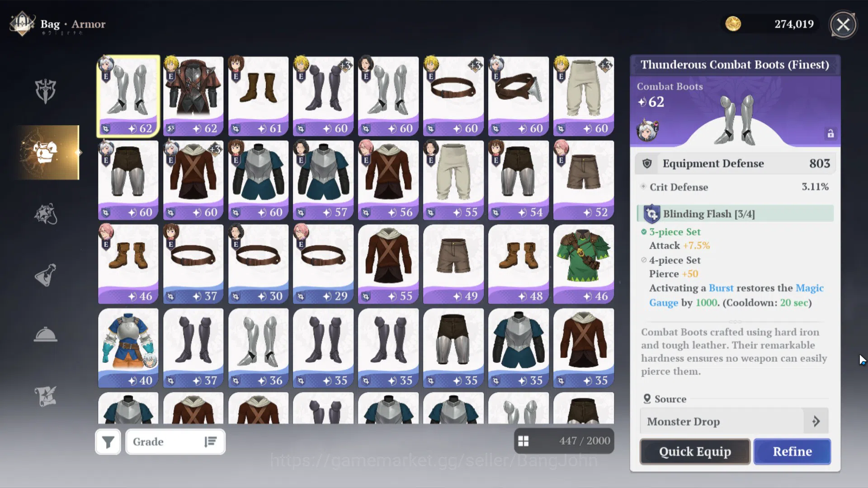The height and width of the screenshot is (488, 868).
Task: Select the blue chestplate armor level 57
Action: pos(323,180)
